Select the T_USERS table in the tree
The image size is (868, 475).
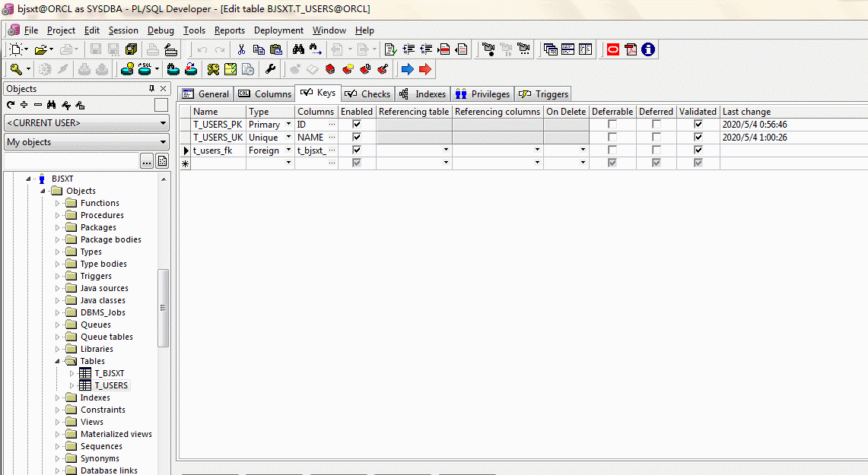tap(111, 385)
